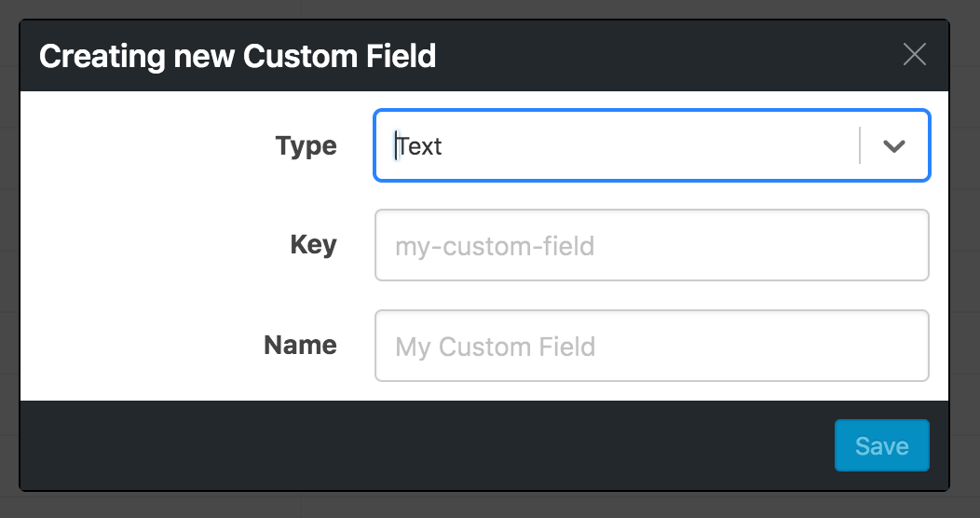Click the my-custom-field placeholder text
The image size is (980, 518).
495,246
